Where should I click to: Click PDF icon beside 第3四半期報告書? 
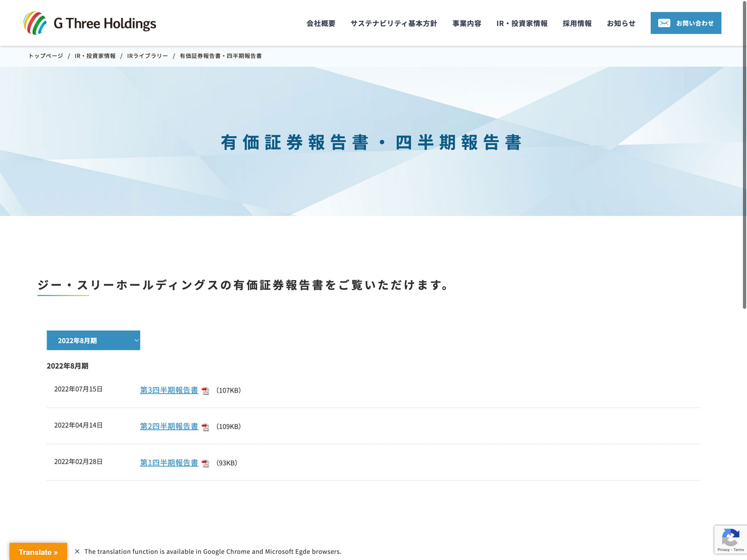tap(205, 391)
